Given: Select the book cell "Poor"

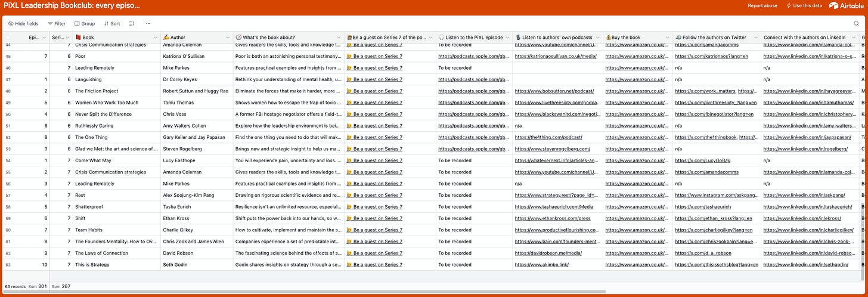Looking at the screenshot, I should 117,56.
